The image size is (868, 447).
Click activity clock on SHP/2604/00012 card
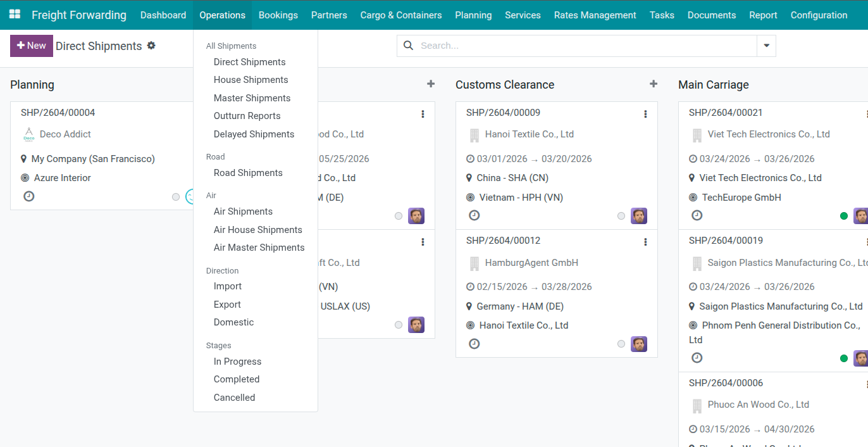pyautogui.click(x=474, y=344)
